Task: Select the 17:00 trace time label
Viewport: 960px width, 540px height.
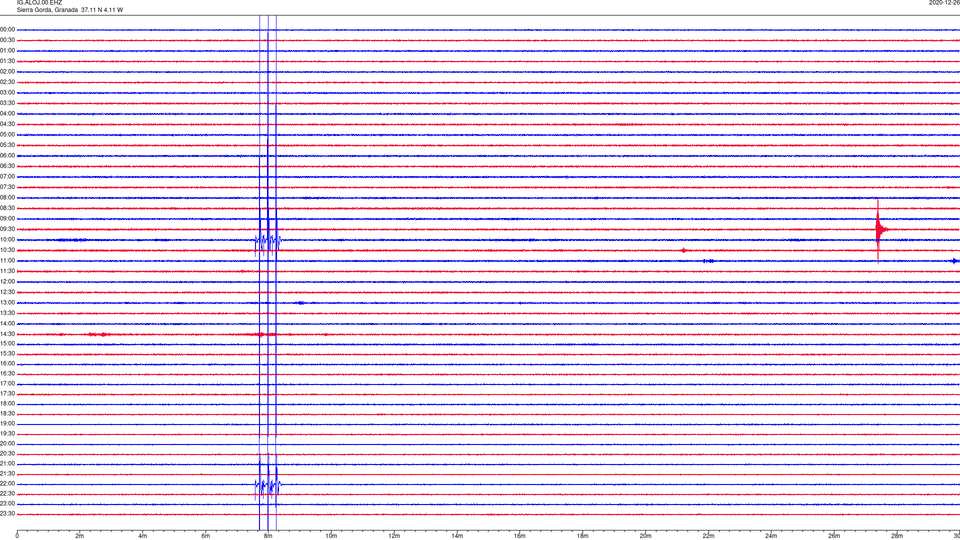Action: (7, 384)
